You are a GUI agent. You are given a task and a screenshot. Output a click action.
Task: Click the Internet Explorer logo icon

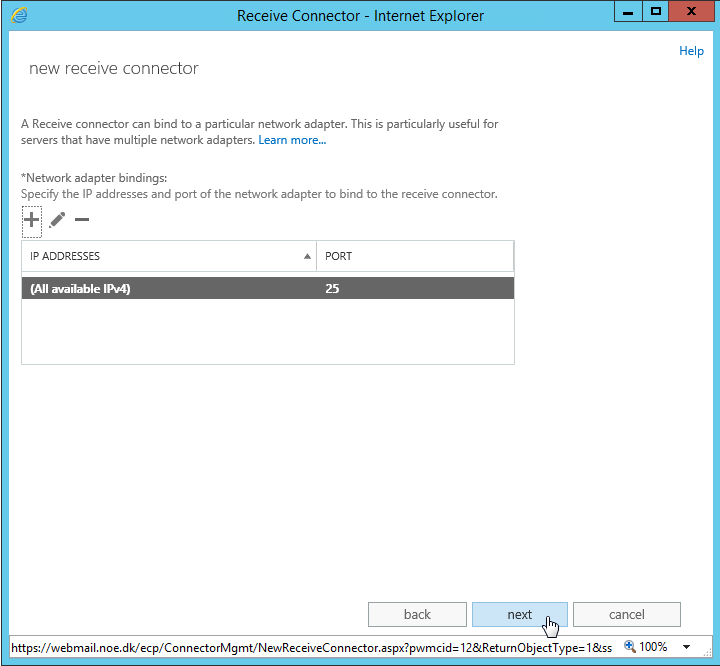point(19,15)
